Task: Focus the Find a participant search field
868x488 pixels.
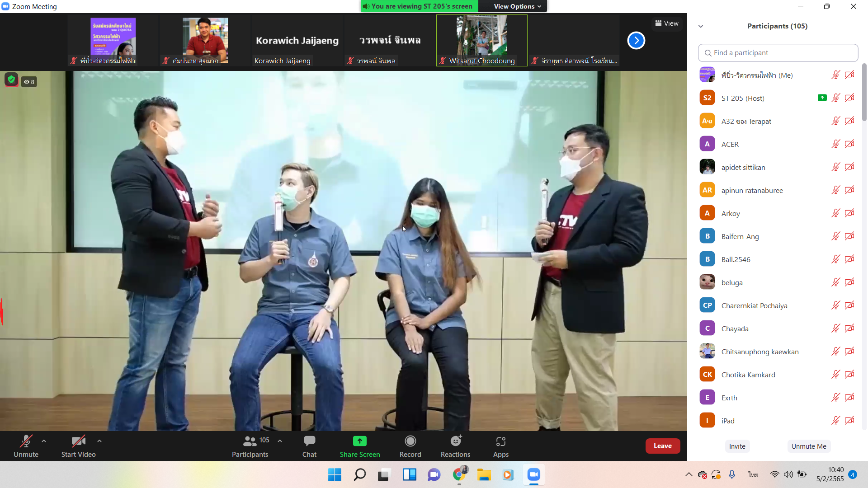Action: click(778, 53)
